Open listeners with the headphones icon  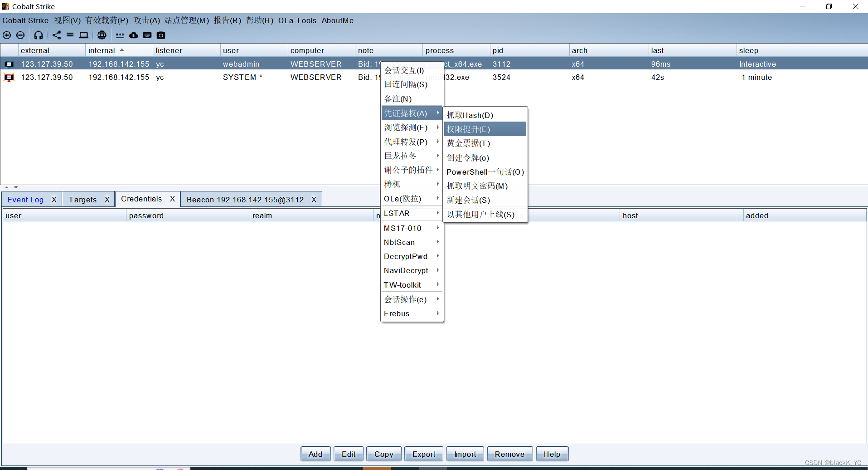[39, 35]
